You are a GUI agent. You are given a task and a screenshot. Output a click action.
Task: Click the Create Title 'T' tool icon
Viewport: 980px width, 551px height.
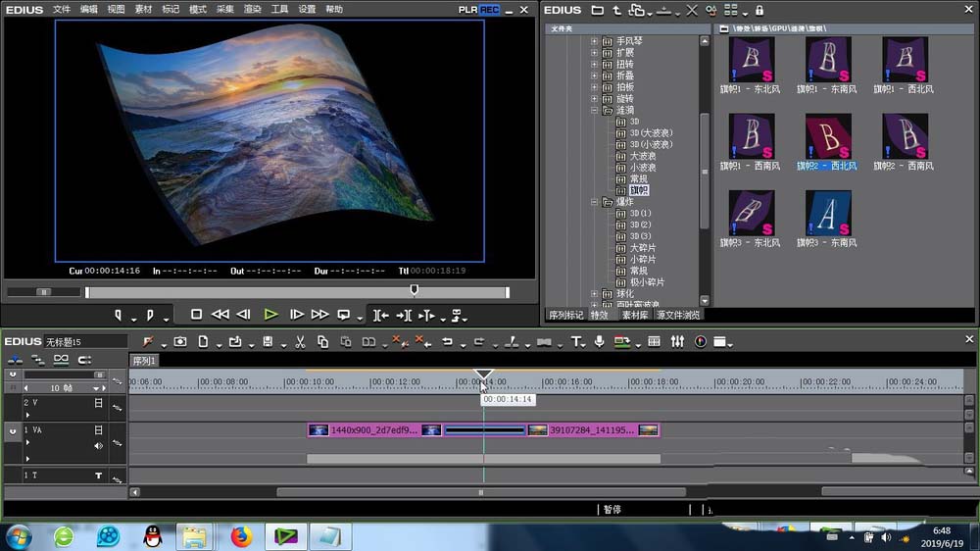coord(576,341)
